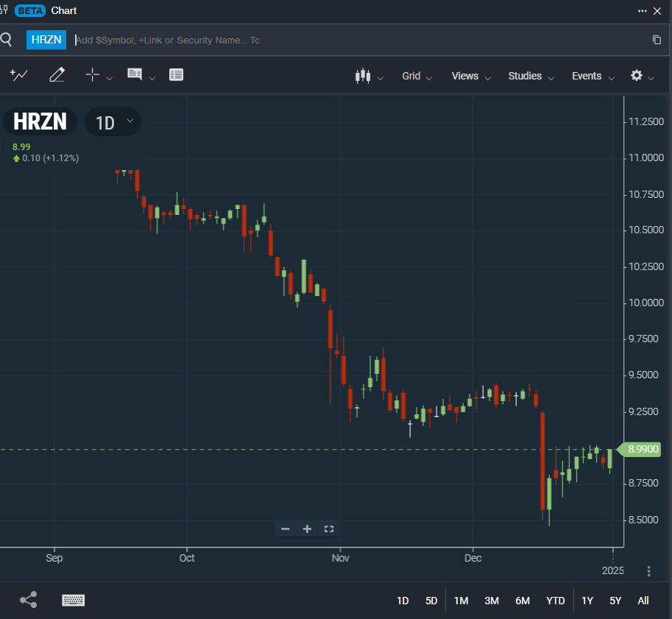Image resolution: width=672 pixels, height=619 pixels.
Task: Expand the annotation dropdown arrow
Action: (152, 79)
